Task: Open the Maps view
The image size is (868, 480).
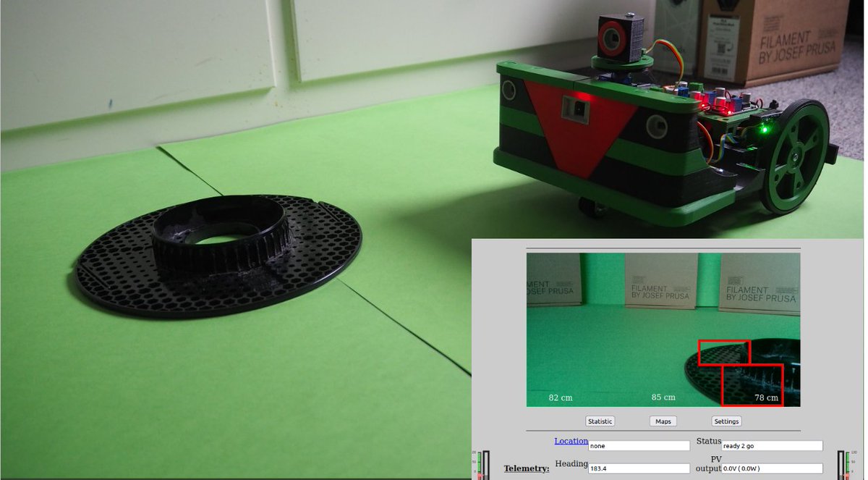Action: pyautogui.click(x=663, y=421)
